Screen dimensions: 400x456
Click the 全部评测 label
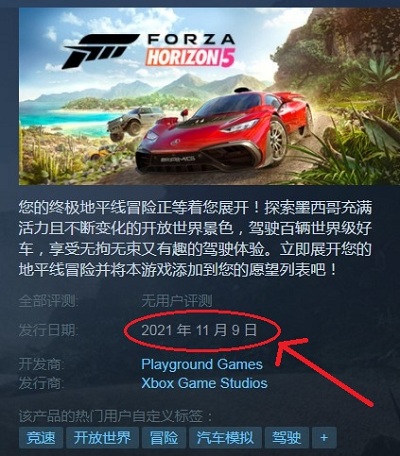coord(48,301)
